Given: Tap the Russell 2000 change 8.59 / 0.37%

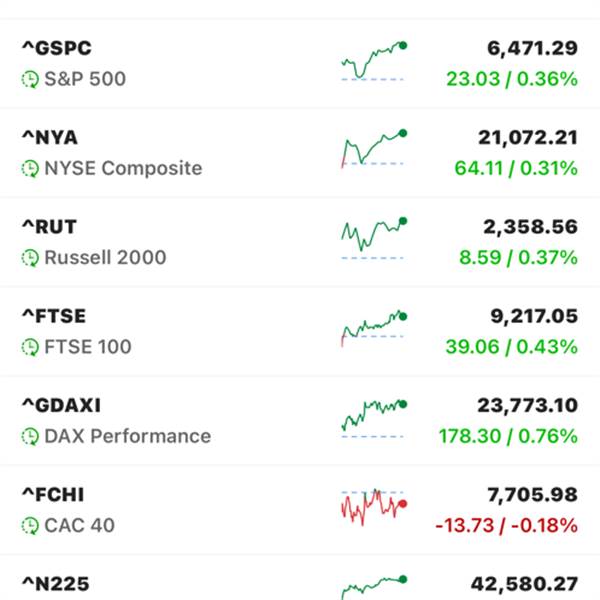Looking at the screenshot, I should (518, 258).
